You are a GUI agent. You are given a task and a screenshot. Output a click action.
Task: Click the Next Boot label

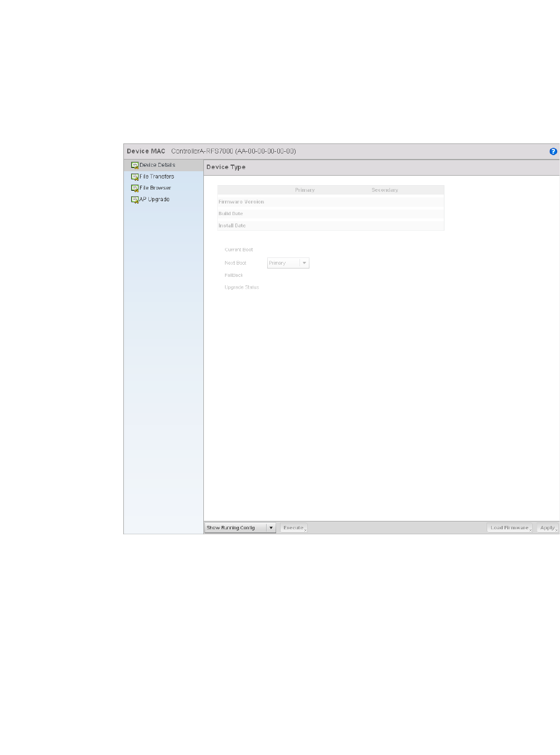click(x=236, y=263)
